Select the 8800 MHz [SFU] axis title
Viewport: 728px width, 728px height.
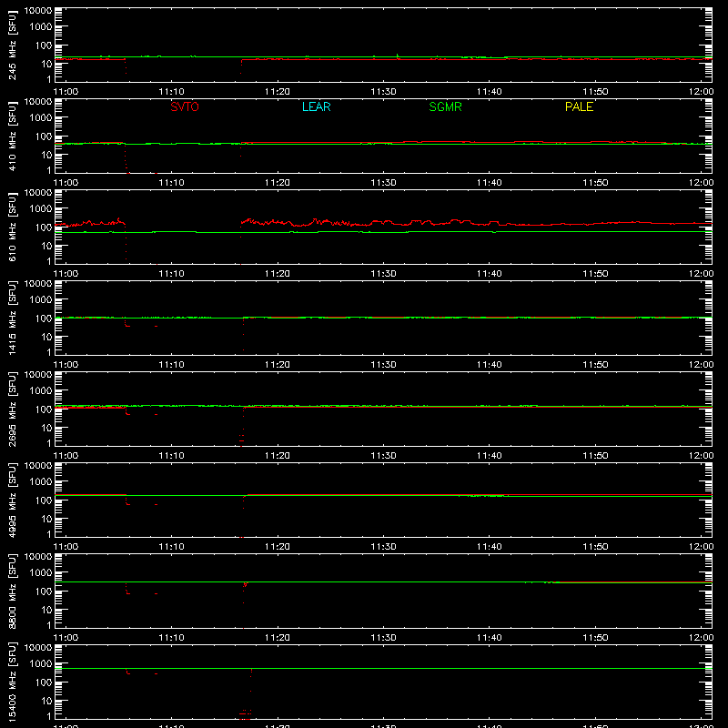click(x=13, y=591)
